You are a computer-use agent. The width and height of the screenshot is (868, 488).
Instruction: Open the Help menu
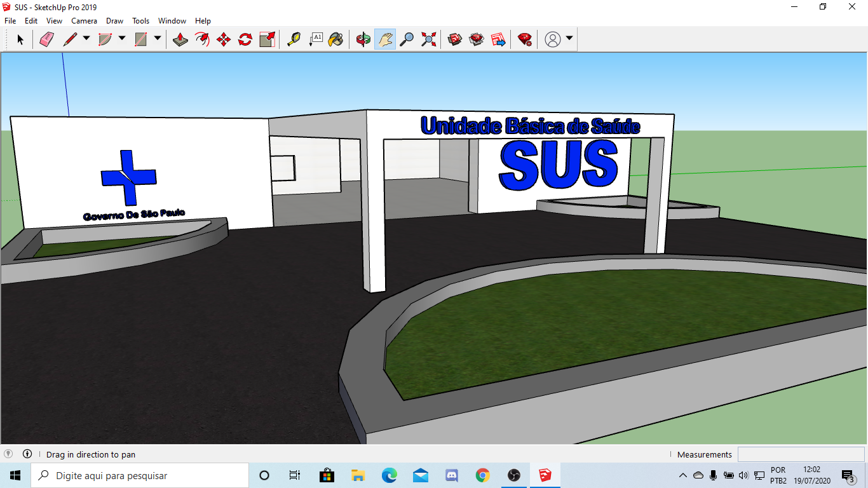coord(203,21)
